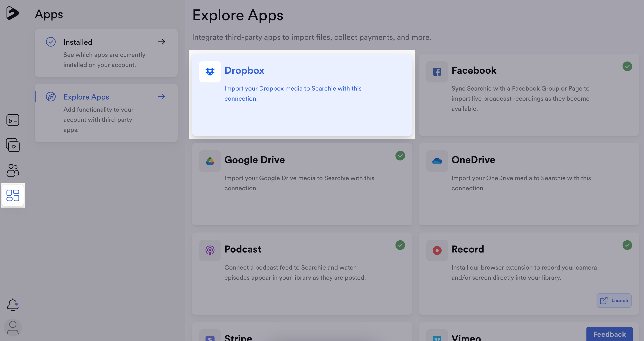Click 'Integrate third-party apps' subtitle text

[x=311, y=37]
